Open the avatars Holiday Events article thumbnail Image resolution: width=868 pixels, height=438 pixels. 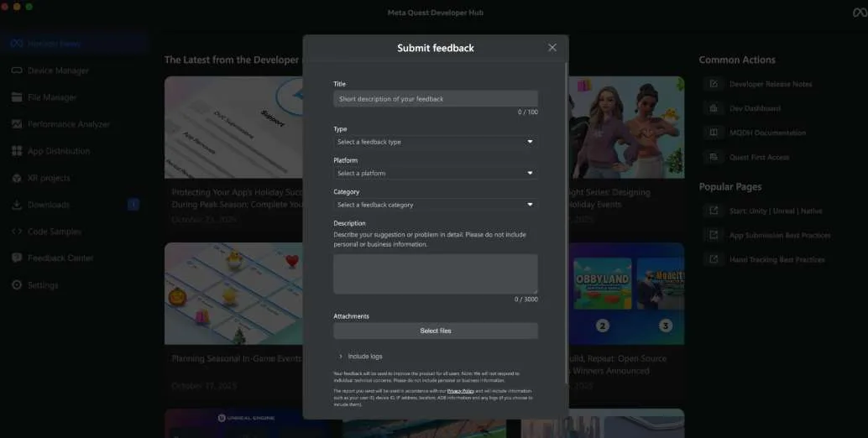(626, 128)
